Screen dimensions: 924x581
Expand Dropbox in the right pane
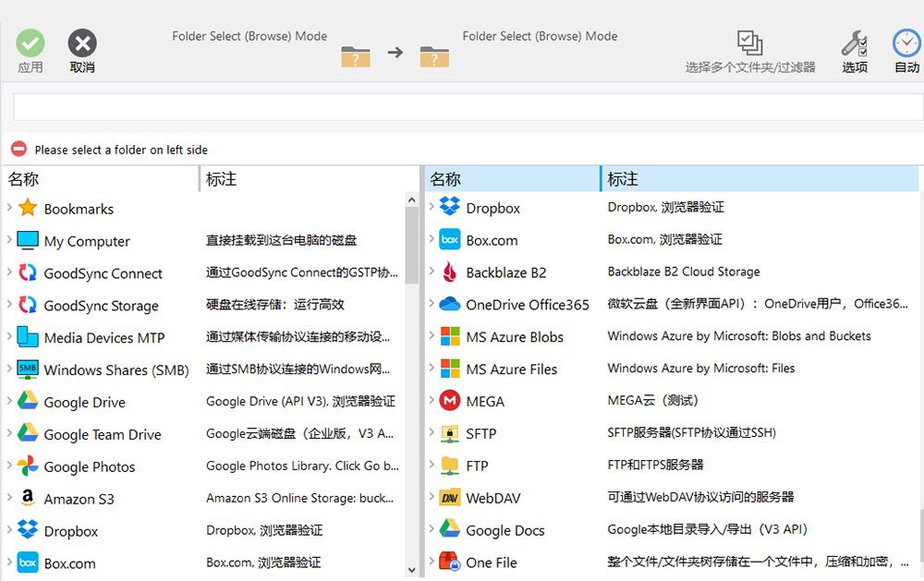pos(432,206)
